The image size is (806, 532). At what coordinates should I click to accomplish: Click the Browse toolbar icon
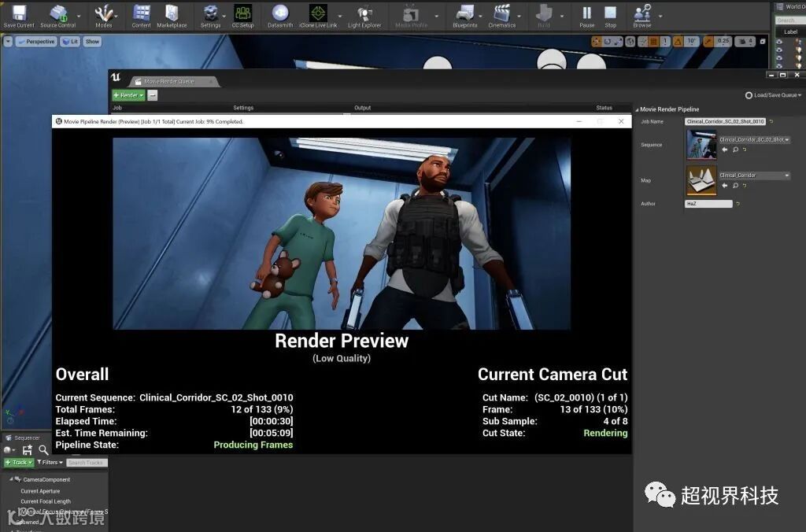coord(642,17)
